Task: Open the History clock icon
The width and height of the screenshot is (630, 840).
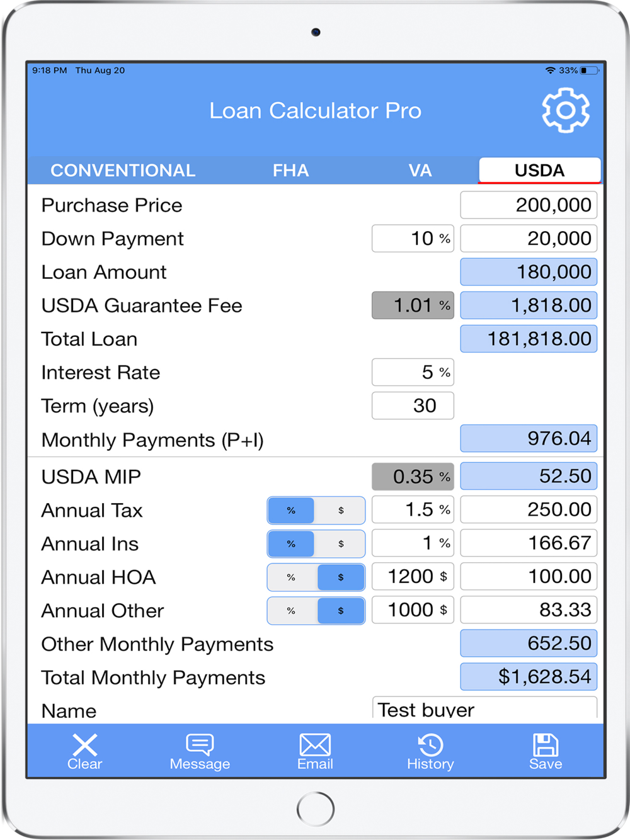Action: (430, 744)
